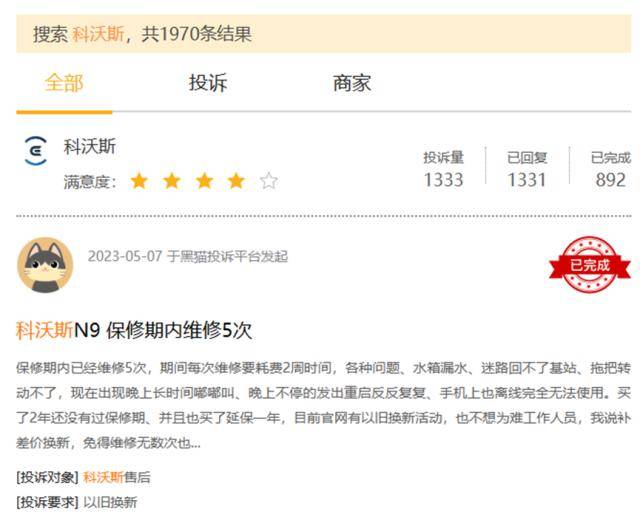Screen dimensions: 640x531
Task: Click the second satisfaction star
Action: [172, 181]
